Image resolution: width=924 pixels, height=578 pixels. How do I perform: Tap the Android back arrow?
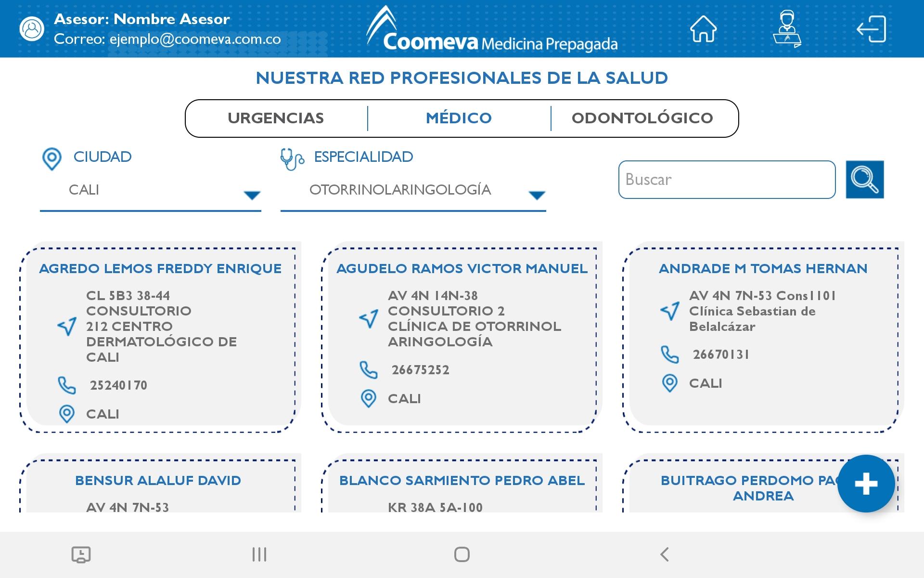pyautogui.click(x=665, y=554)
